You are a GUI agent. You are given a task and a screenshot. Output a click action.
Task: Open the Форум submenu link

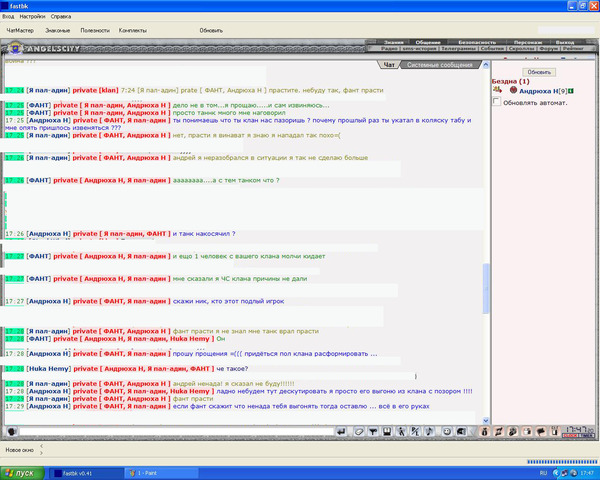[548, 49]
